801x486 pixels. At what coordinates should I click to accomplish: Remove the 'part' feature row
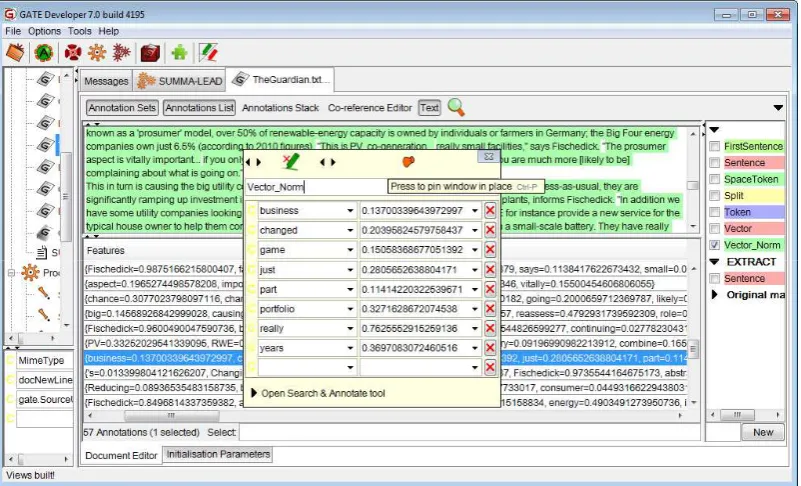tap(490, 289)
